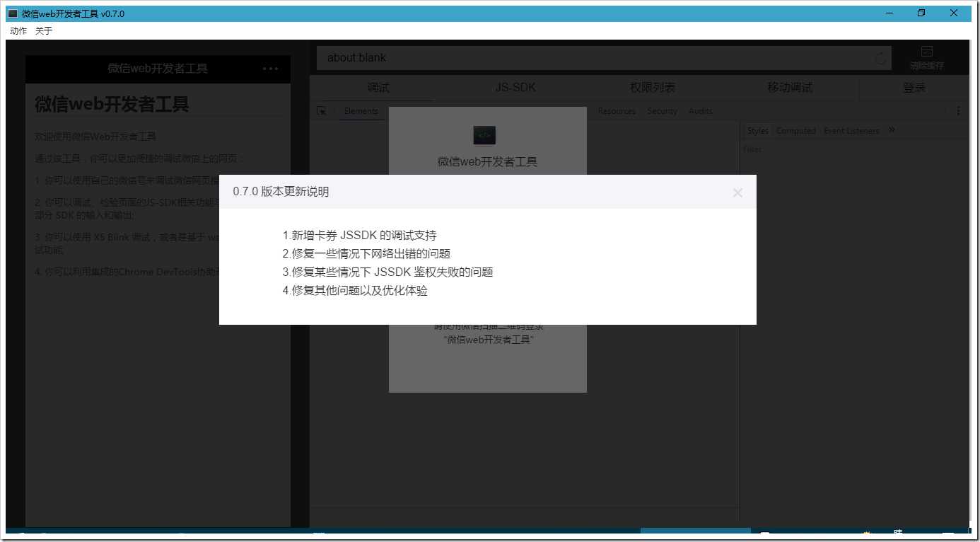Open DevTools kebab options menu
Image resolution: width=980 pixels, height=542 pixels.
959,111
